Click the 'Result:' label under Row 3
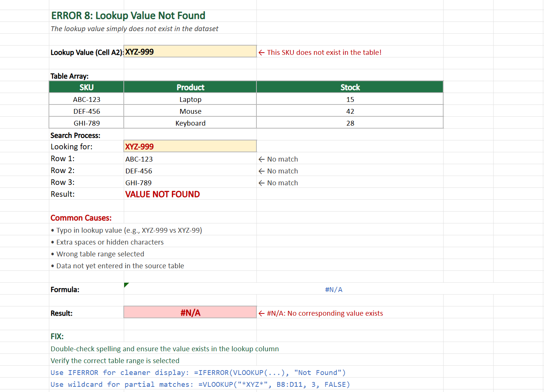 point(63,194)
